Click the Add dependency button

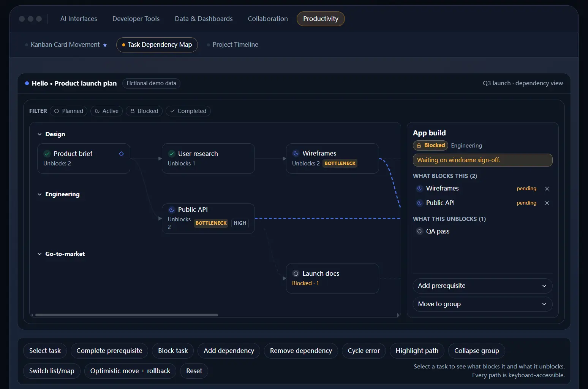coord(229,351)
